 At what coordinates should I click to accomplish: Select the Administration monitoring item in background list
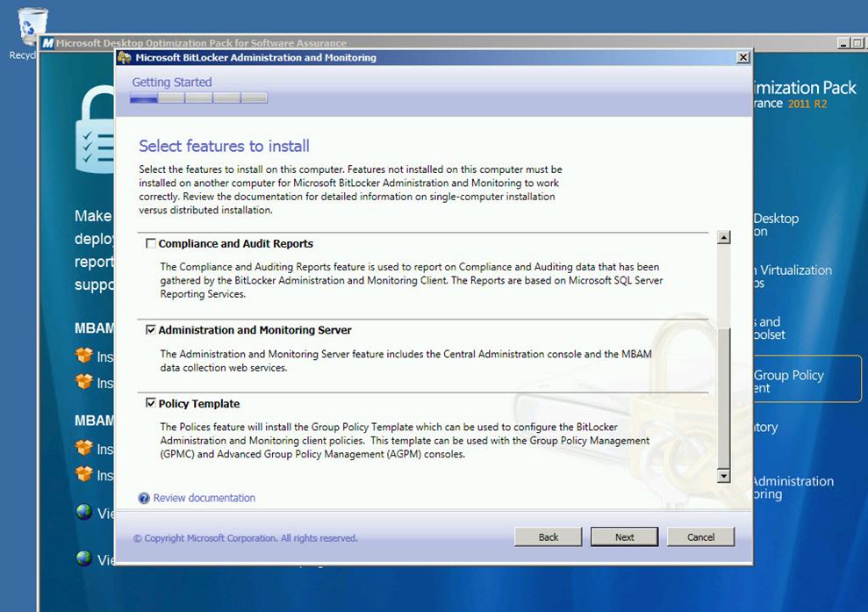(793, 487)
